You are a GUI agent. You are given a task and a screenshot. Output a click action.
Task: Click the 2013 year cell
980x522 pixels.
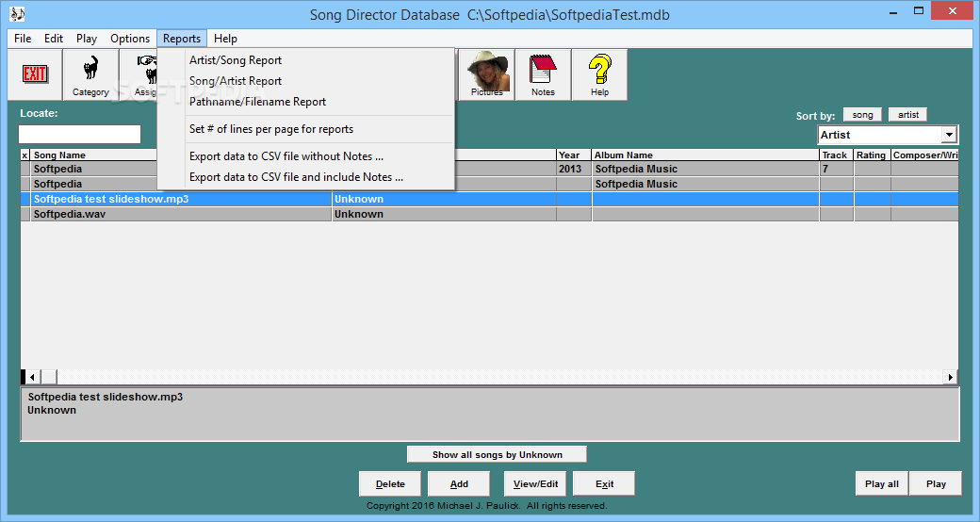573,169
